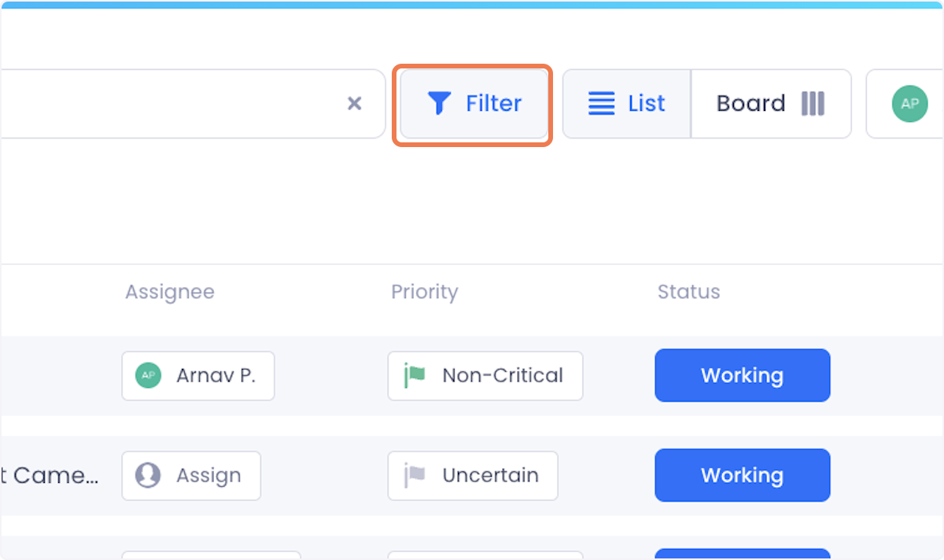The width and height of the screenshot is (944, 560).
Task: Change the Non-Critical priority
Action: tap(485, 376)
